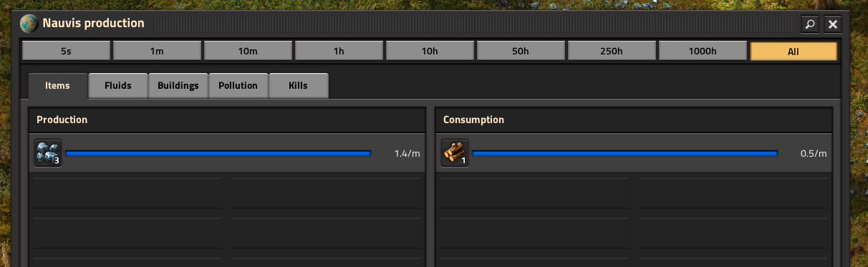This screenshot has height=267, width=868.
Task: Click the 0.5/m consumption rate value
Action: (814, 154)
